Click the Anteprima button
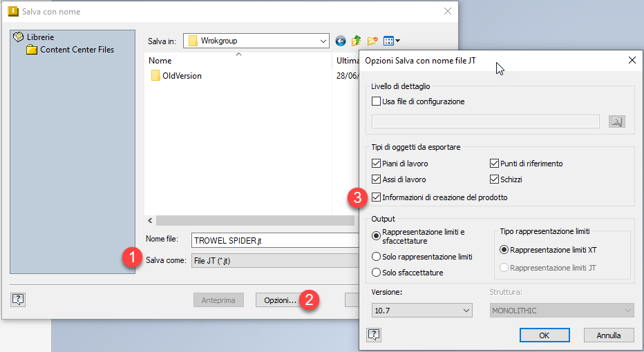 pos(218,300)
